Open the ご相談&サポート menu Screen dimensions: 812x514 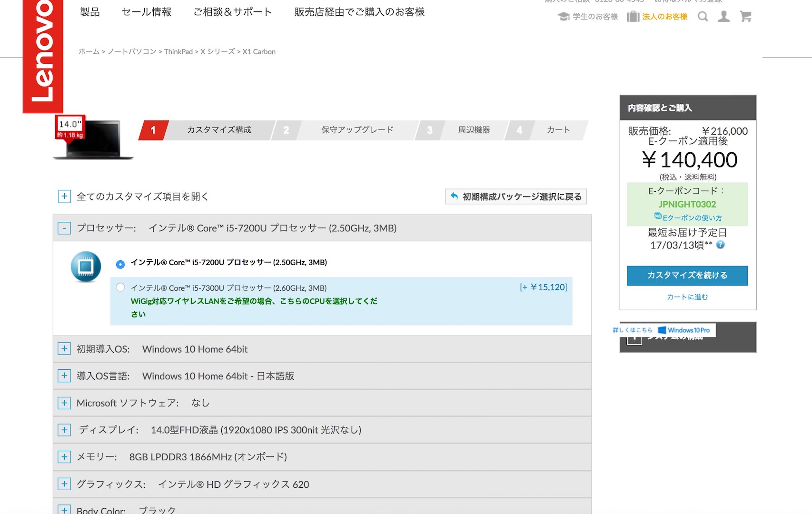(x=233, y=12)
